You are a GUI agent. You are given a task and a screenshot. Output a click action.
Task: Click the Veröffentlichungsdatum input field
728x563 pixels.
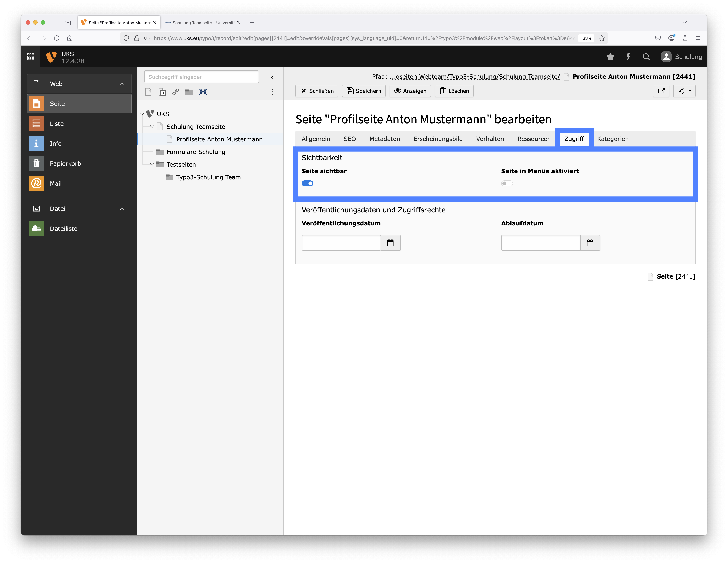coord(341,243)
